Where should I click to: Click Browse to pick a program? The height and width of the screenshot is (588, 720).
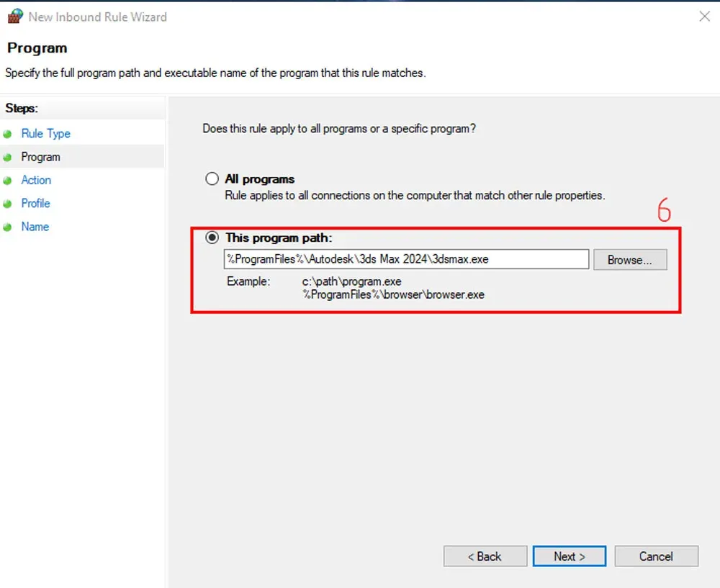tap(630, 260)
